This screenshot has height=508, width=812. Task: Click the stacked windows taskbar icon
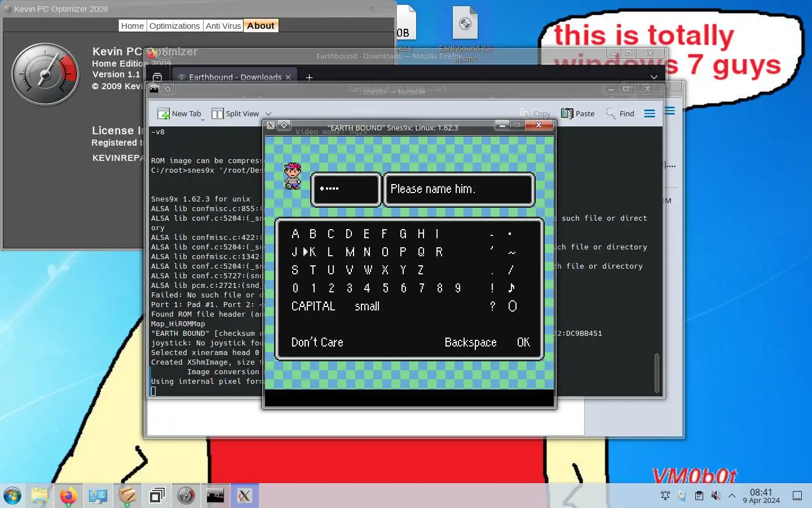click(x=157, y=496)
